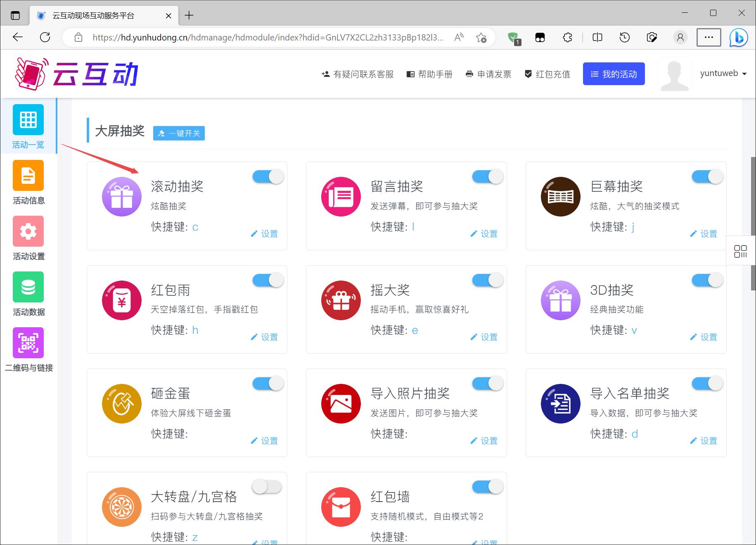The width and height of the screenshot is (756, 545).
Task: Click the 红包雨 red envelope icon
Action: point(122,300)
